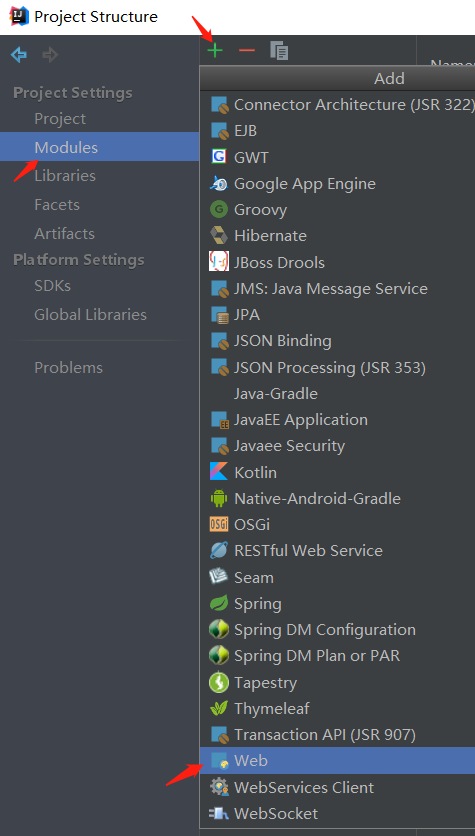475x836 pixels.
Task: Open the Problems section
Action: (x=68, y=367)
